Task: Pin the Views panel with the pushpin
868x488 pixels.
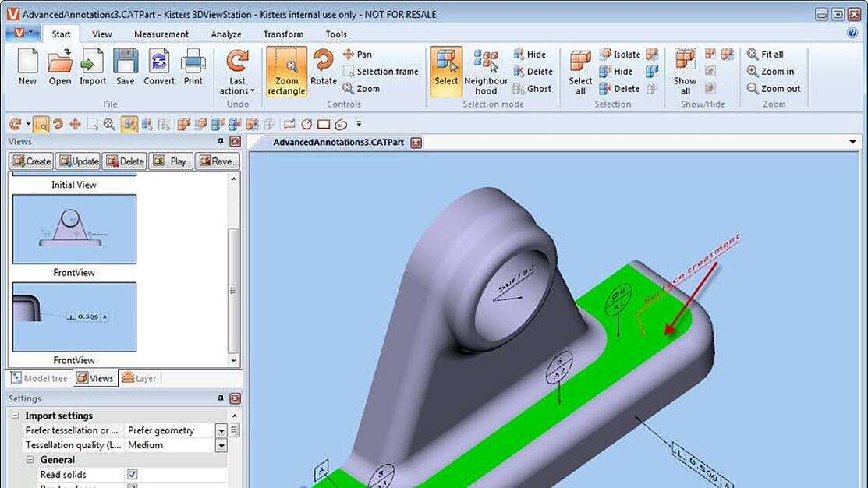Action: [221, 142]
